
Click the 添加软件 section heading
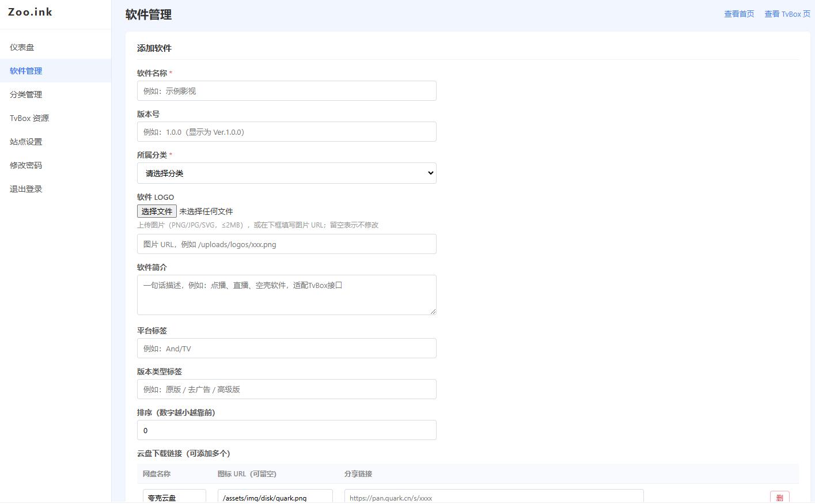[154, 48]
